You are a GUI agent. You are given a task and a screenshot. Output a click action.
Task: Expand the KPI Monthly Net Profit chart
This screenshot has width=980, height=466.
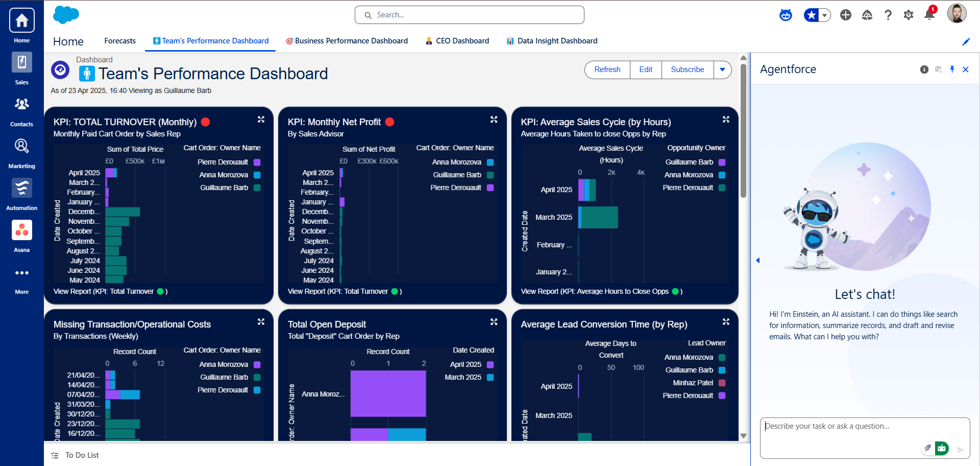point(494,119)
